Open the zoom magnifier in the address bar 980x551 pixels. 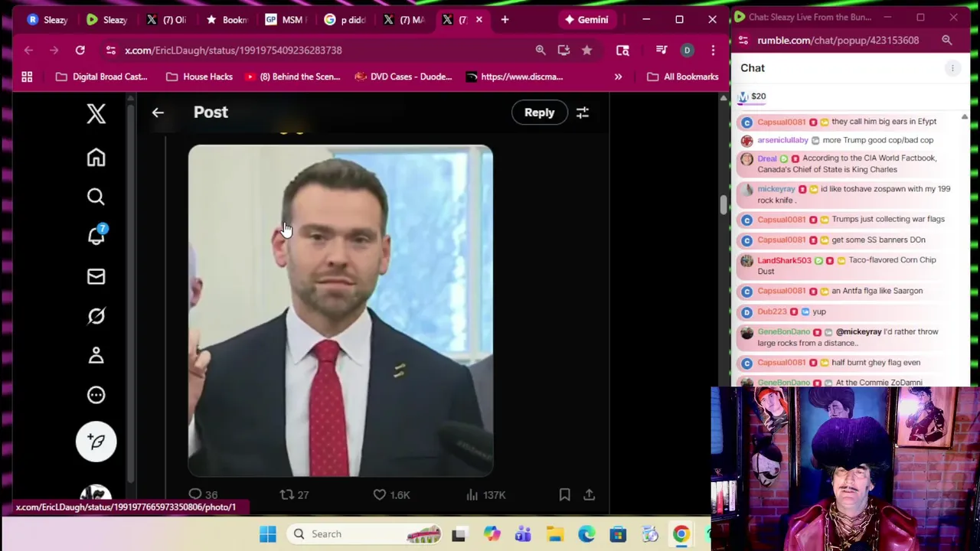[x=541, y=50]
